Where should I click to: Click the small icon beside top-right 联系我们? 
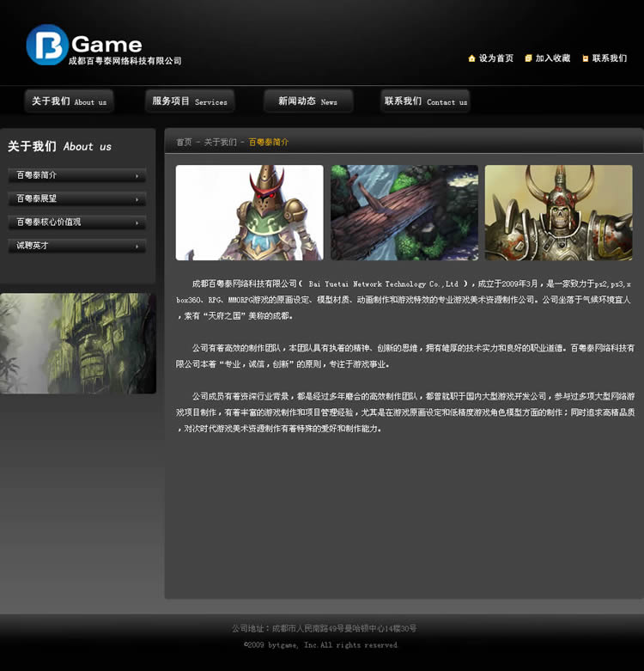pos(586,58)
